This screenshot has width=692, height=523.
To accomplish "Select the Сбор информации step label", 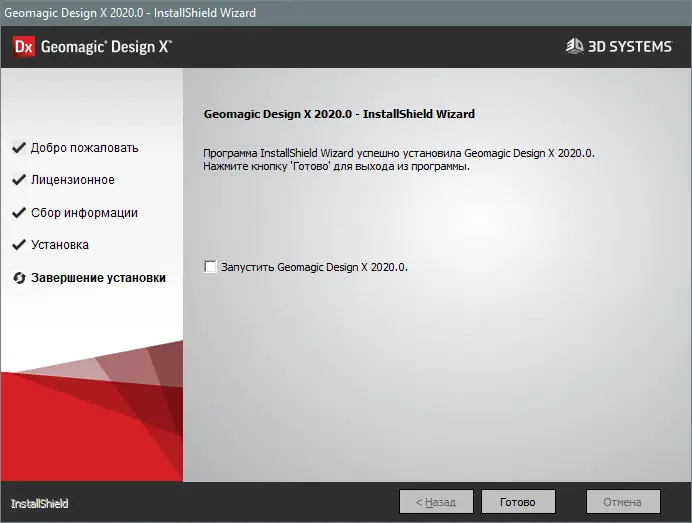I will [x=84, y=212].
